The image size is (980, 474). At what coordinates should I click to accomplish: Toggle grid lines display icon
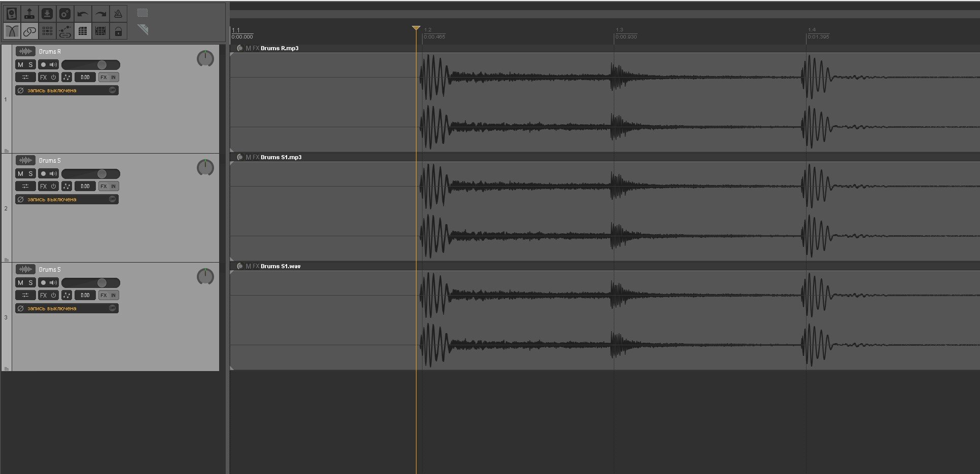click(x=83, y=31)
